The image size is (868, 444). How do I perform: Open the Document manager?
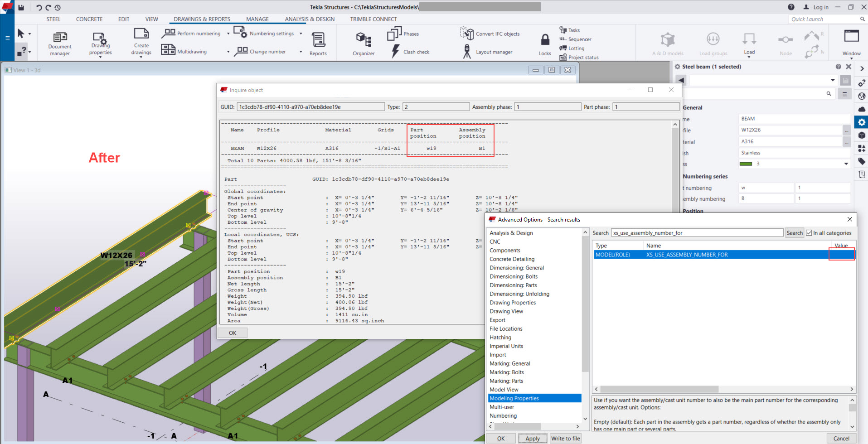point(59,43)
